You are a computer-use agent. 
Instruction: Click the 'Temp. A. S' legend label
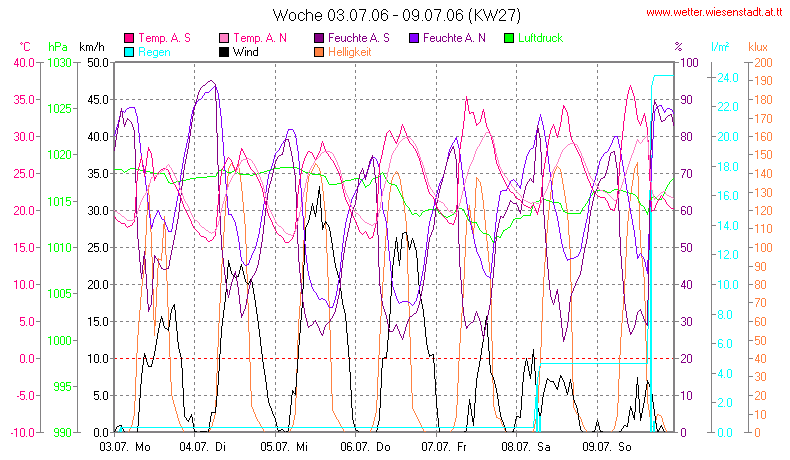(164, 38)
